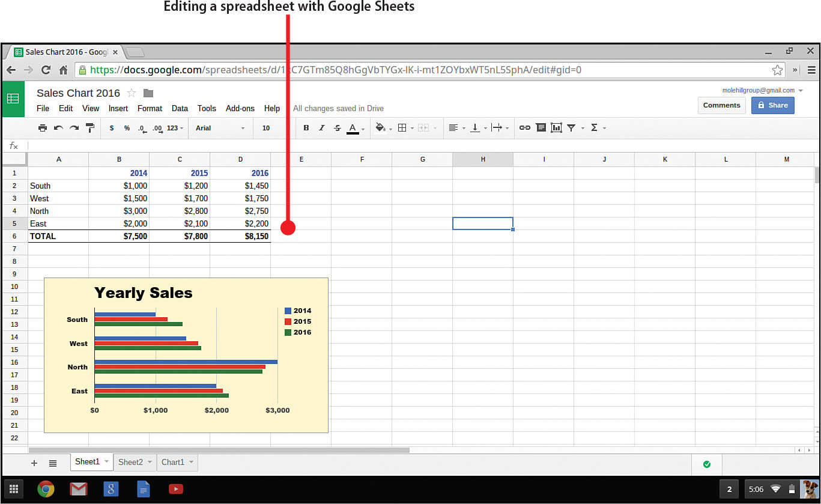Open the Arial font dropdown

coord(220,127)
